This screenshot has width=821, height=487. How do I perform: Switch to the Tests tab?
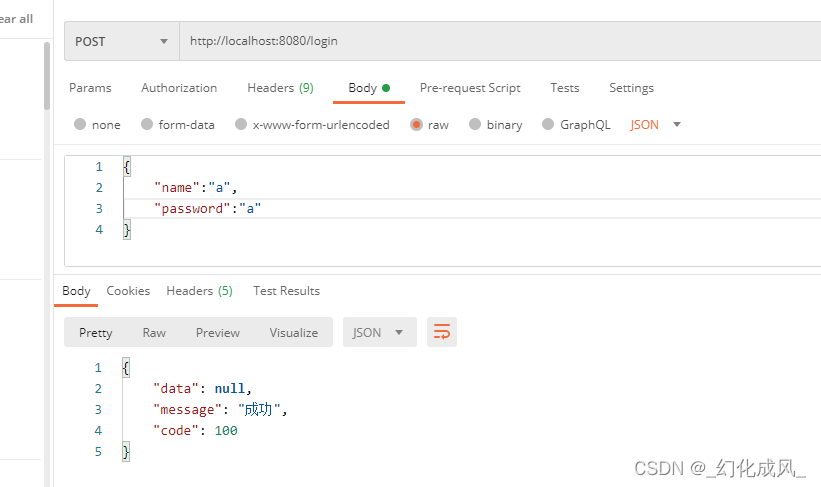564,88
